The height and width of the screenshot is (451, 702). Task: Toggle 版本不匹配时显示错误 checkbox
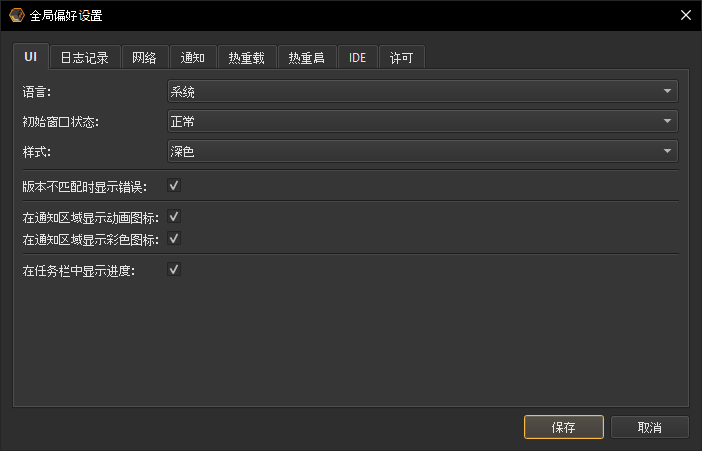point(174,185)
